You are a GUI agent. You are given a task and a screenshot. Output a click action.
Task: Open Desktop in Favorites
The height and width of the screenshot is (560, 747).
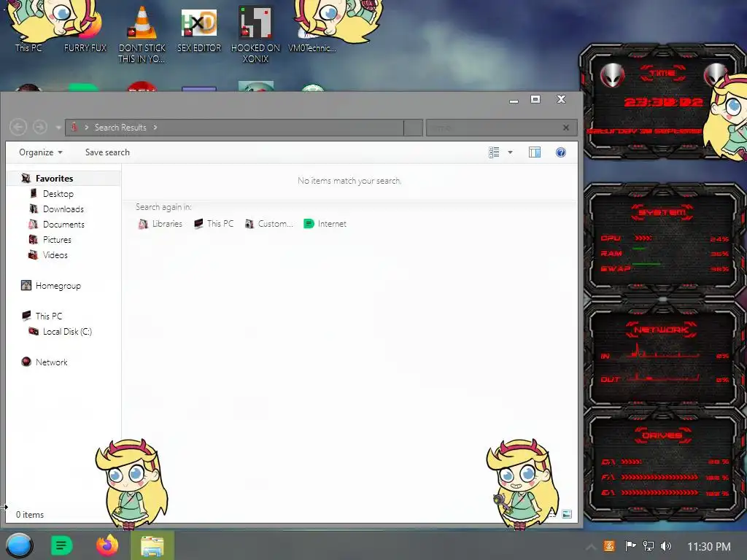point(58,194)
